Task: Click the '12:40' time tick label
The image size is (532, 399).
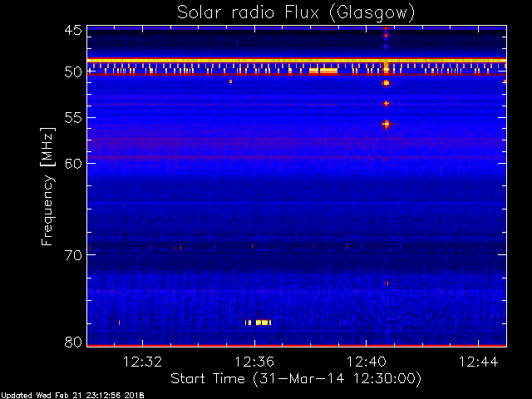Action: point(367,362)
